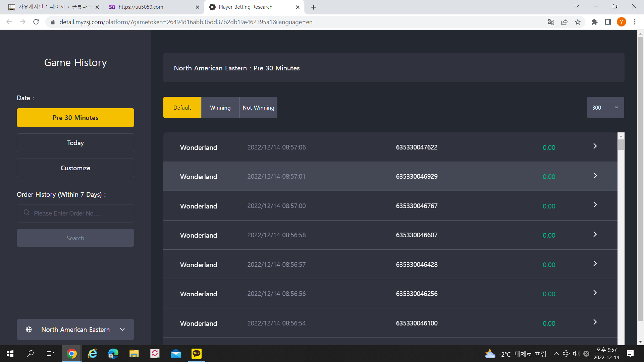Open taskbar search magnifier
The width and height of the screenshot is (644, 362).
point(30,354)
